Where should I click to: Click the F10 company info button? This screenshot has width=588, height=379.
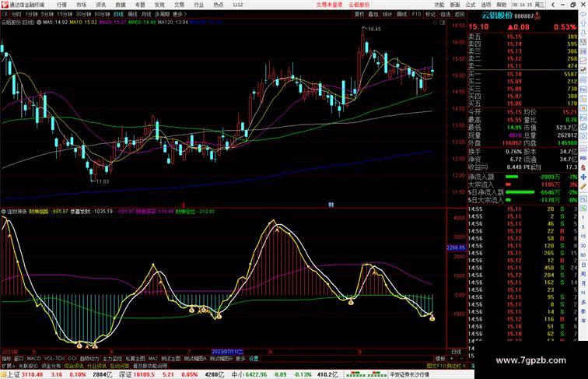[416, 14]
